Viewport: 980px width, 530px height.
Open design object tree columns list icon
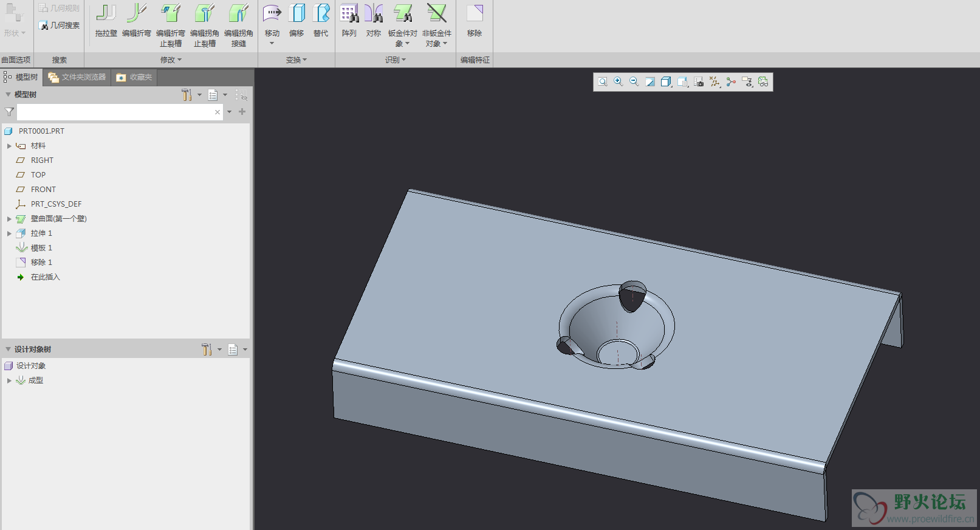point(233,349)
